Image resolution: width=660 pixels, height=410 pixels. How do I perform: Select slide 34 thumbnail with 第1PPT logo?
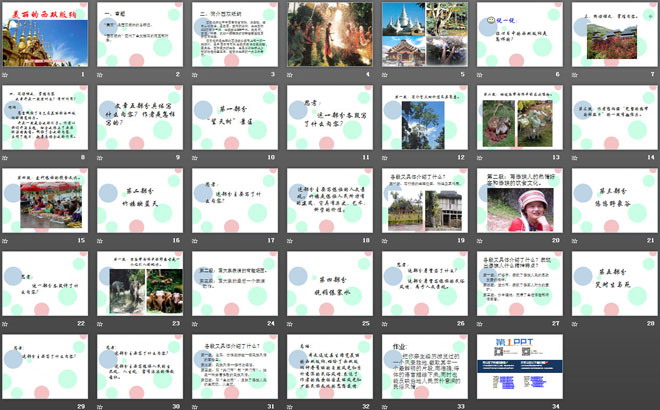click(520, 366)
